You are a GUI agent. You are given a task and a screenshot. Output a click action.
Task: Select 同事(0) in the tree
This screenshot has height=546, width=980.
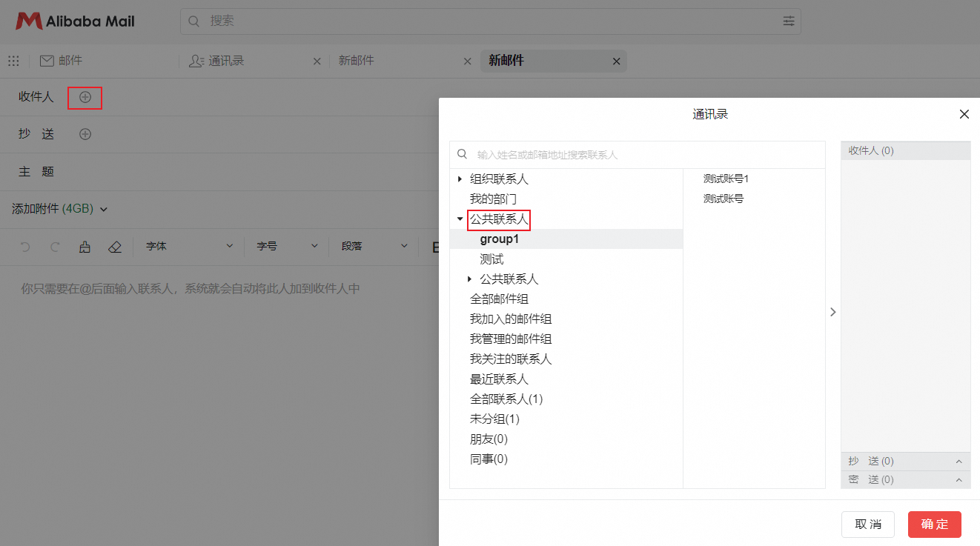489,459
